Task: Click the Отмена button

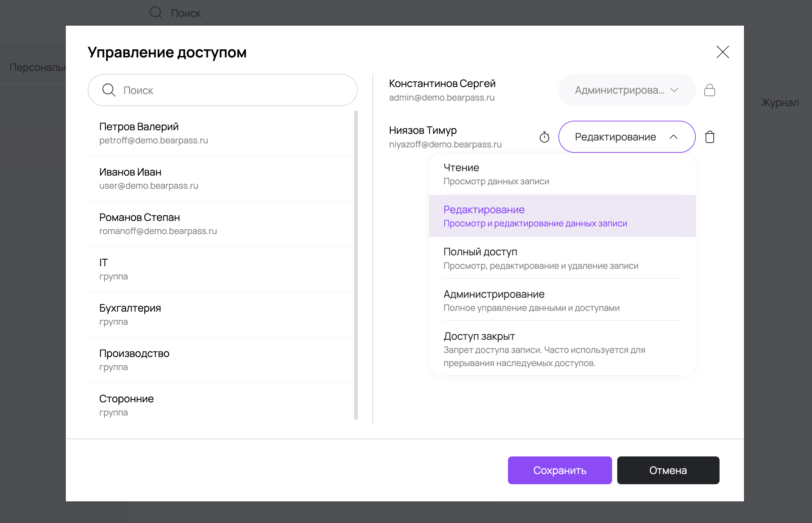Action: click(668, 470)
